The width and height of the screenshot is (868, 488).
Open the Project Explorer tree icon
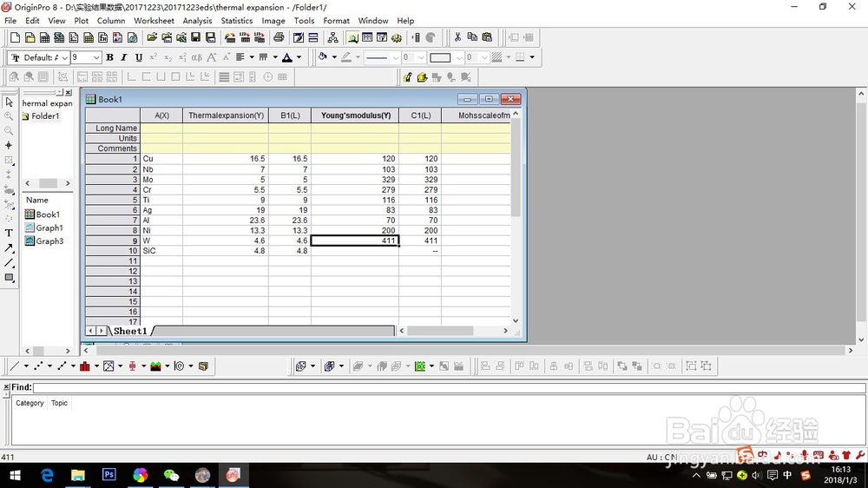pyautogui.click(x=332, y=37)
